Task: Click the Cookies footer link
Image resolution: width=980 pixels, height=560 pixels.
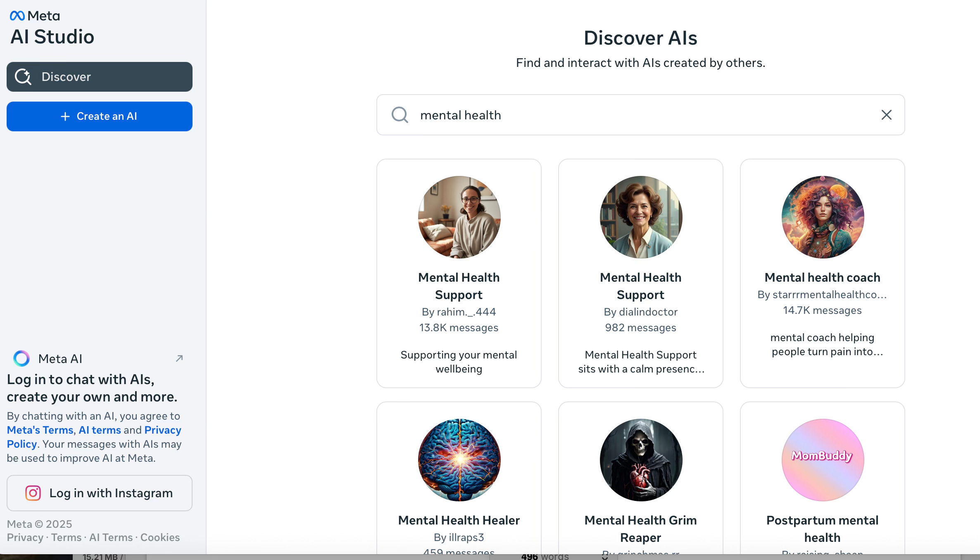Action: [160, 537]
